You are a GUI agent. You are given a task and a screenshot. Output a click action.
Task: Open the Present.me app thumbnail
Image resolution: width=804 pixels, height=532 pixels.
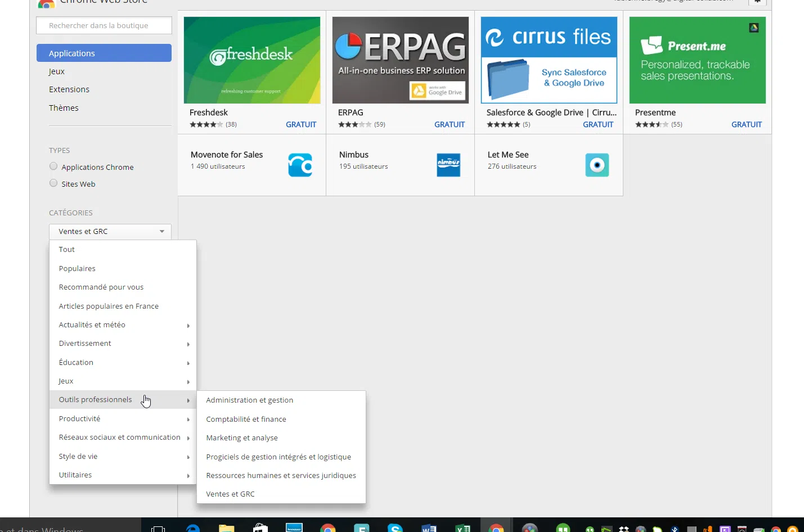[x=698, y=60]
